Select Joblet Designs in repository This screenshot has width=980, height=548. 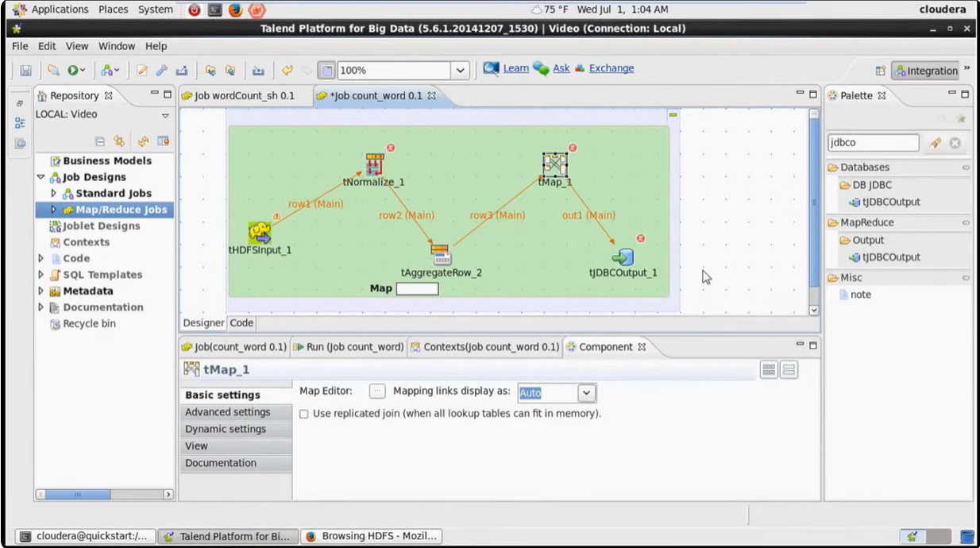[x=101, y=226]
